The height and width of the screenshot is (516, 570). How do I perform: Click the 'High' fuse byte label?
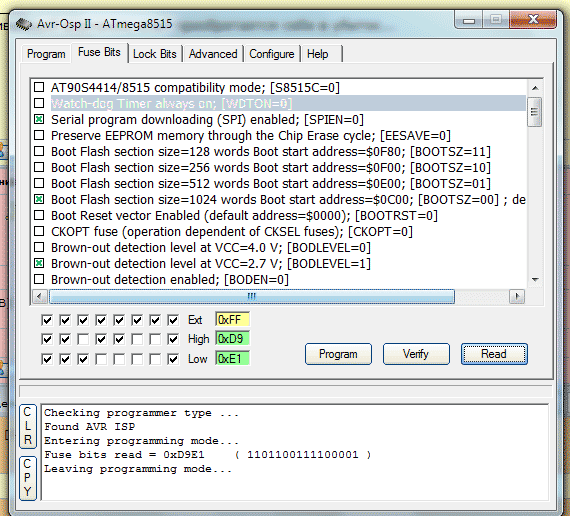[x=198, y=339]
